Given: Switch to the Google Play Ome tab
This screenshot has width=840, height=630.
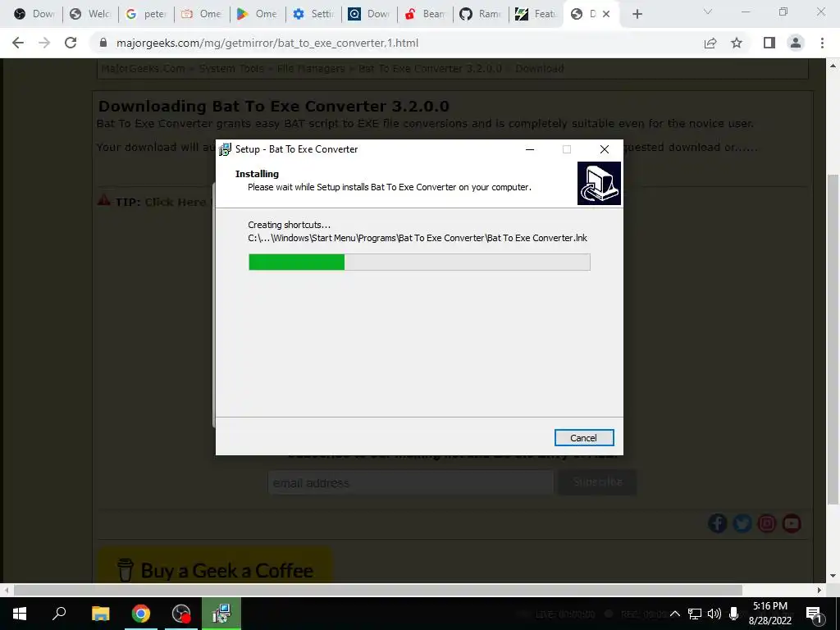Looking at the screenshot, I should click(x=257, y=14).
